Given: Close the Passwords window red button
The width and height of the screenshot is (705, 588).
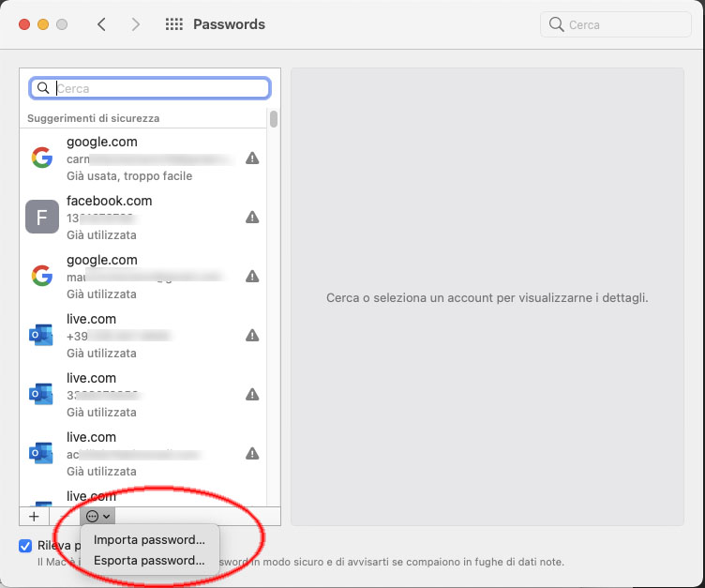Looking at the screenshot, I should (24, 24).
